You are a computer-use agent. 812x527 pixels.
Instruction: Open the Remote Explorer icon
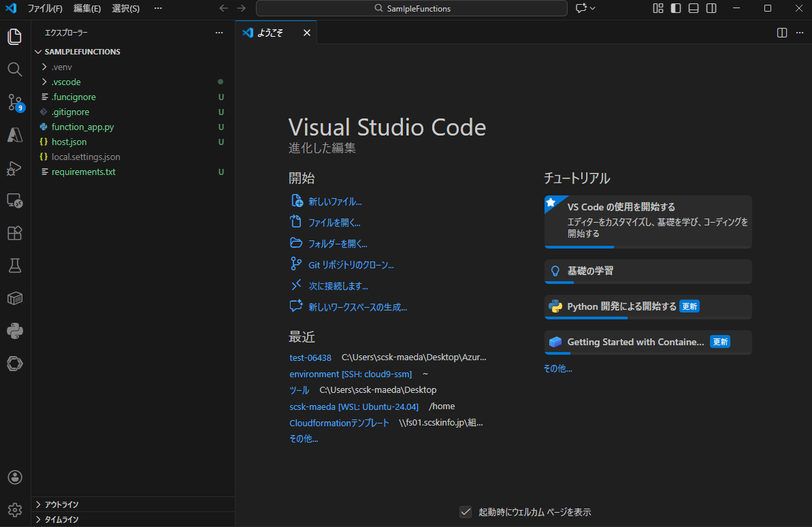[15, 201]
